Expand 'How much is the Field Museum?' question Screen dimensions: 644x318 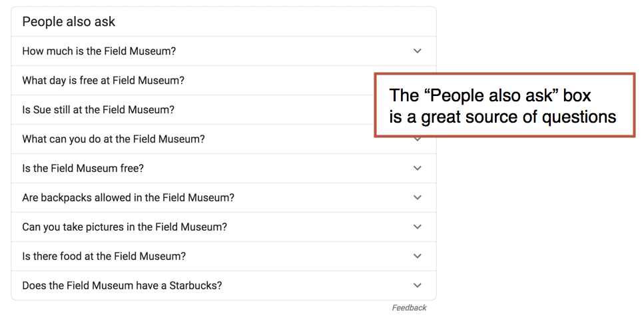(x=223, y=51)
